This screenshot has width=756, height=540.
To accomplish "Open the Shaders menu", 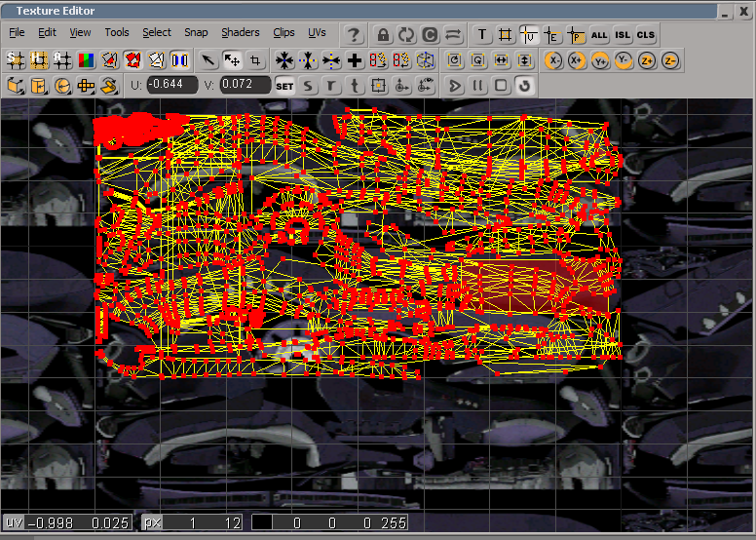I will point(240,32).
